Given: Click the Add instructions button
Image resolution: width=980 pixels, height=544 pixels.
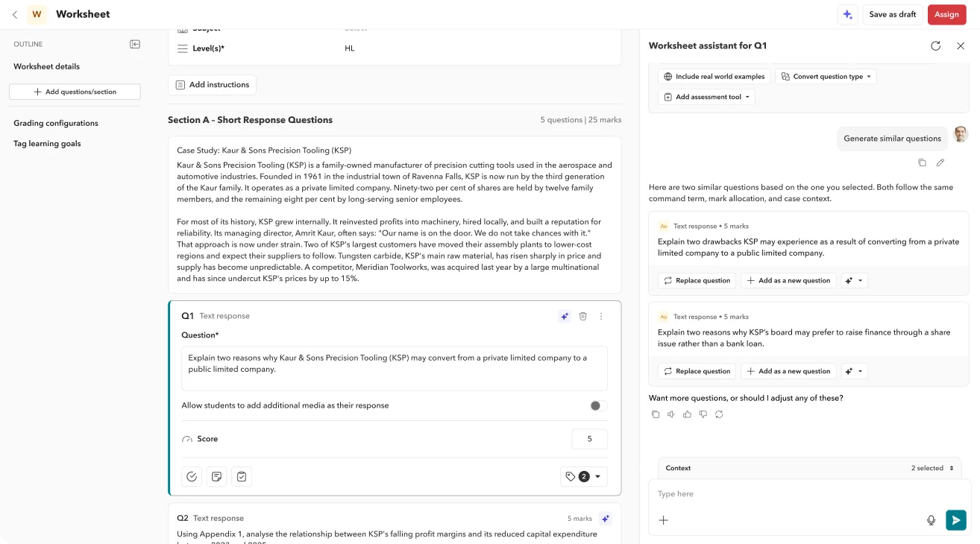Looking at the screenshot, I should coord(212,85).
